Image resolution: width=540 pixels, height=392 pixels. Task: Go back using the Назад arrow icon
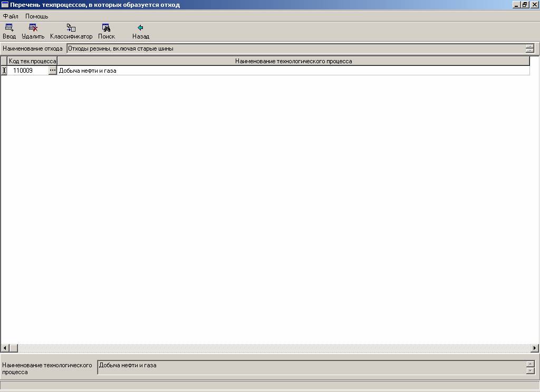140,28
